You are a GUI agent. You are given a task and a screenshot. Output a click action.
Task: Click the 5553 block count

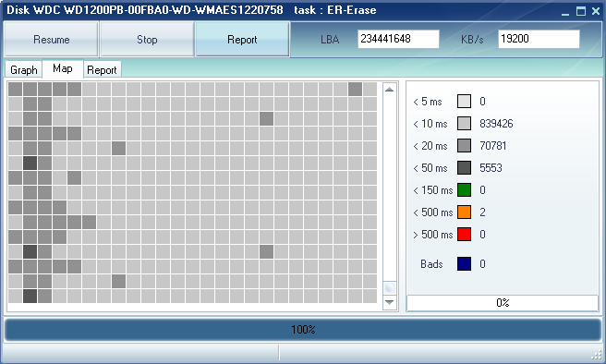click(491, 168)
